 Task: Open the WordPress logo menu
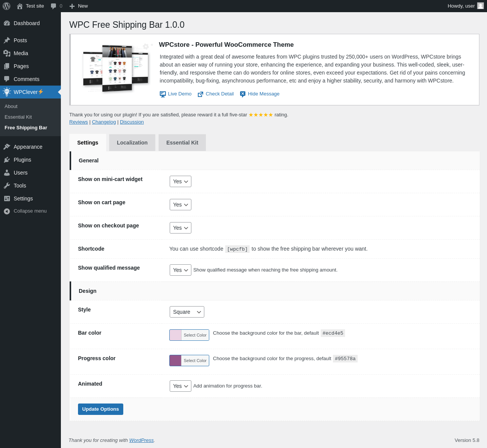click(6, 6)
